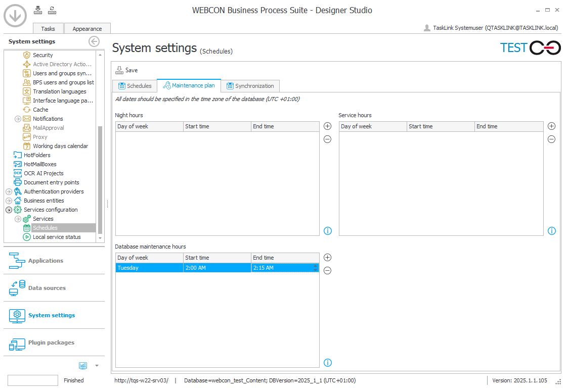Click the tree panel scrollbar thumb
The width and height of the screenshot is (567, 392).
coord(100,179)
